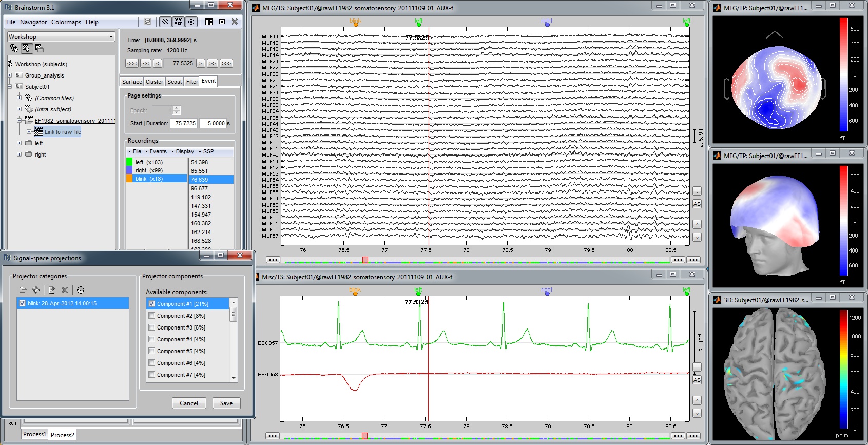Screen dimensions: 868x445
Task: Load projectors using the open folder icon
Action: click(x=23, y=290)
